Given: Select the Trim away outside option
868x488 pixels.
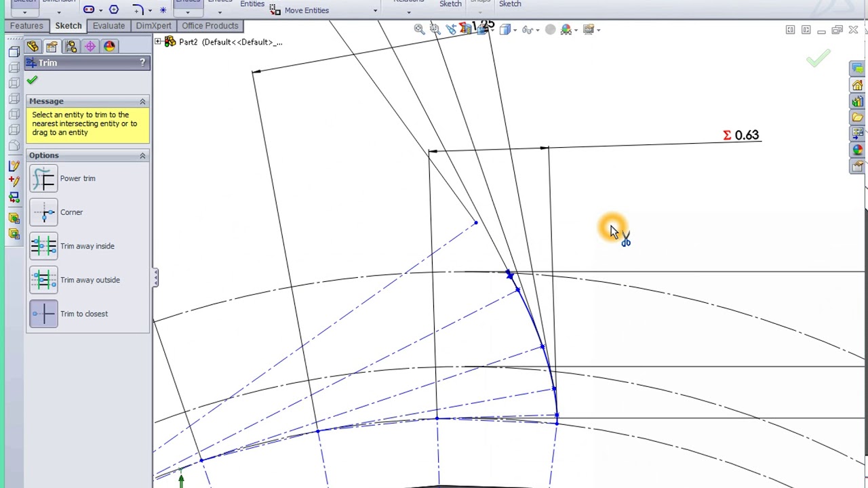Looking at the screenshot, I should 43,281.
